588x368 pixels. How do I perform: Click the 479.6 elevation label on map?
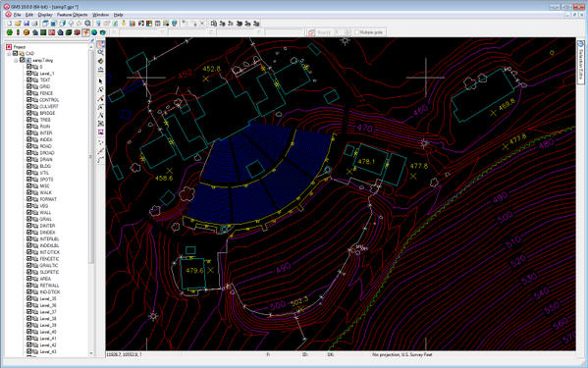click(x=194, y=270)
